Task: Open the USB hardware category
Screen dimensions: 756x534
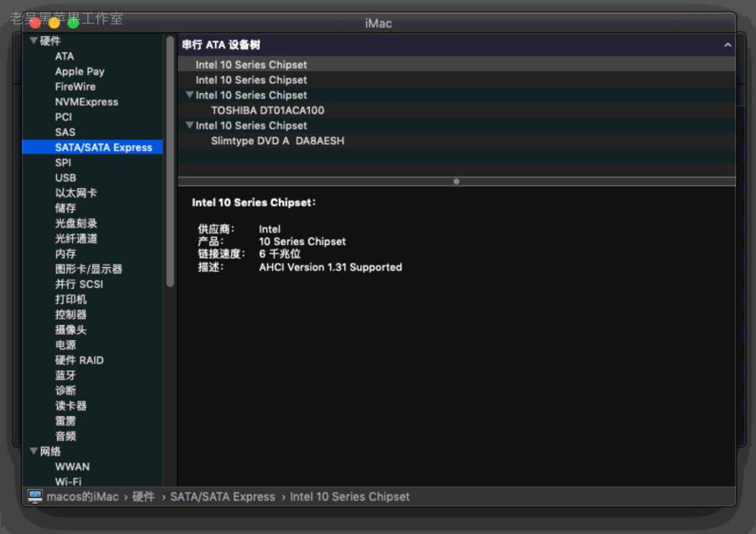Action: 66,177
